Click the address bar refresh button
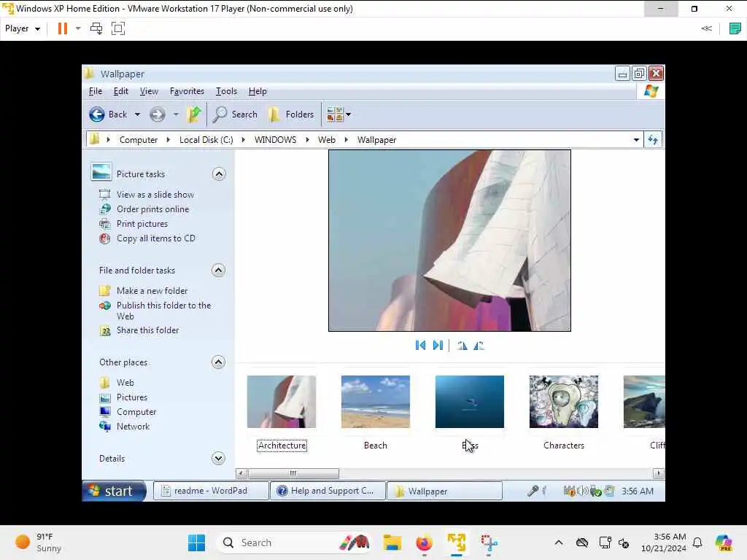This screenshot has width=747, height=560. (653, 140)
